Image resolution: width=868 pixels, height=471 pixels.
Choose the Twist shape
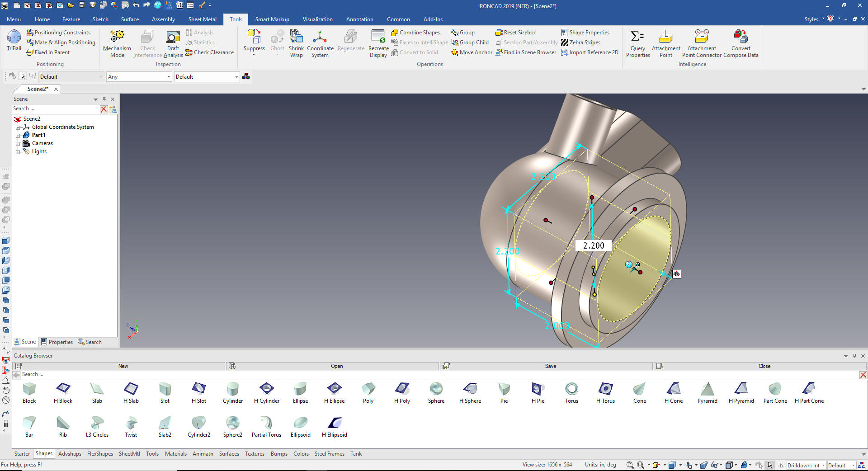tap(131, 427)
